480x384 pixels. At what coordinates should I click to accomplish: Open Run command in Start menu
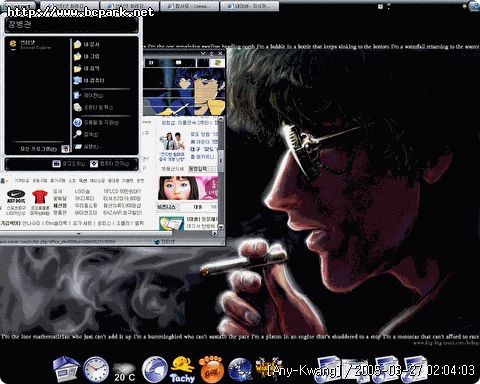click(88, 146)
